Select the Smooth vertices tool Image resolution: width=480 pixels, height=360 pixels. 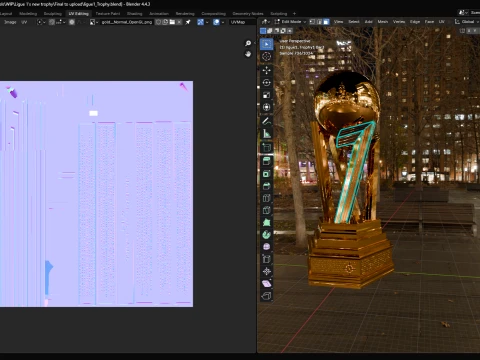tap(266, 247)
